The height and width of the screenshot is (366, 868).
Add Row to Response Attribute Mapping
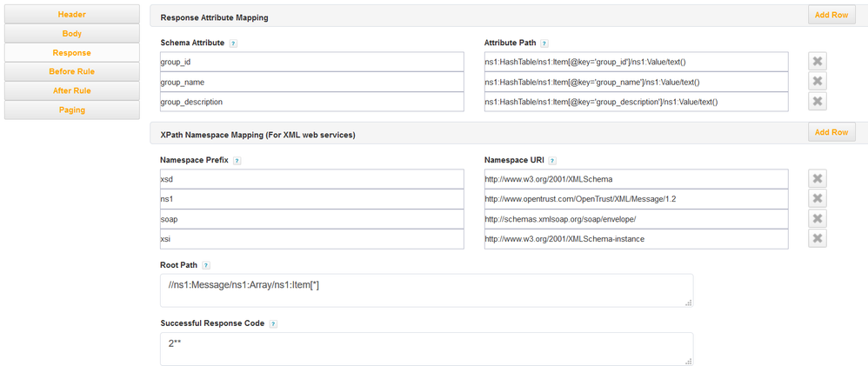[x=831, y=16]
